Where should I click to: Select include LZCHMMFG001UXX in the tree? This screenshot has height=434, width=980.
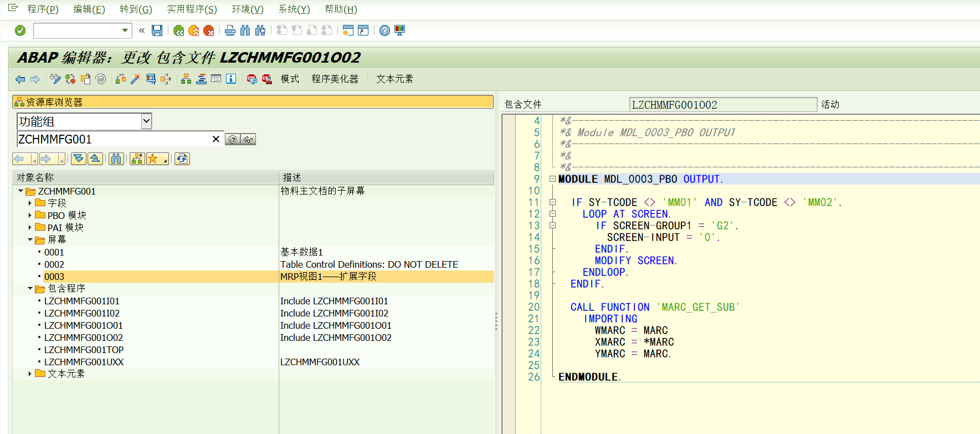pyautogui.click(x=84, y=362)
